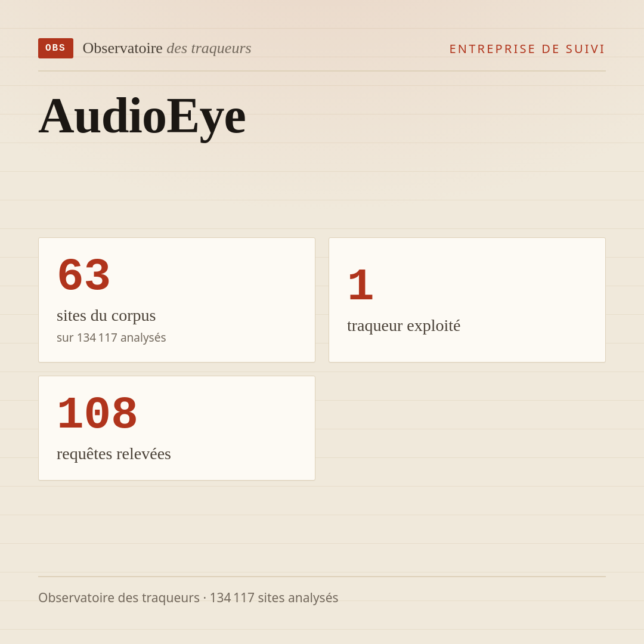Image resolution: width=644 pixels, height=644 pixels.
Task: Click the footer '134 117 sites analysés' text
Action: [x=274, y=597]
